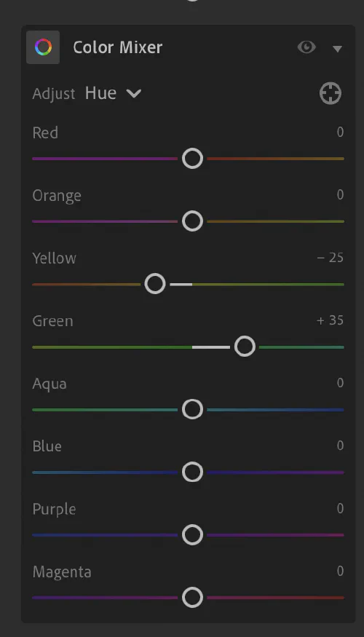Viewport: 364px width, 637px height.
Task: Click the Blue hue slider handle
Action: (x=193, y=472)
